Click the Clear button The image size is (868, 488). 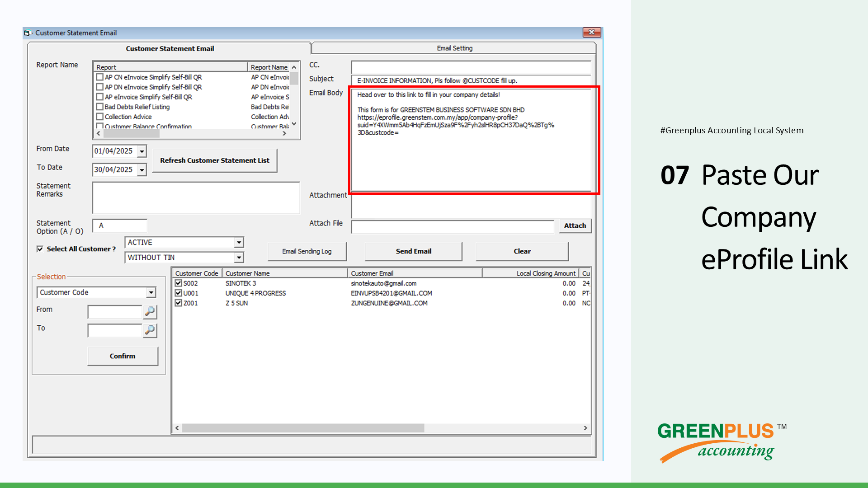pyautogui.click(x=522, y=251)
